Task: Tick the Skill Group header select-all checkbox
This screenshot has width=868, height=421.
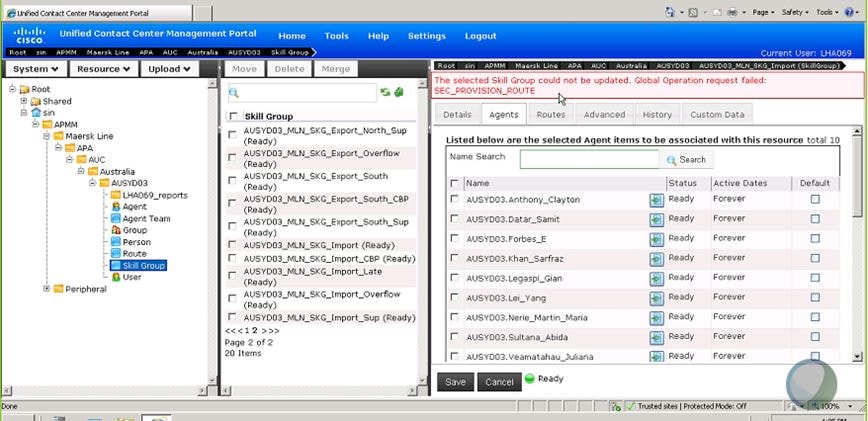Action: 234,116
